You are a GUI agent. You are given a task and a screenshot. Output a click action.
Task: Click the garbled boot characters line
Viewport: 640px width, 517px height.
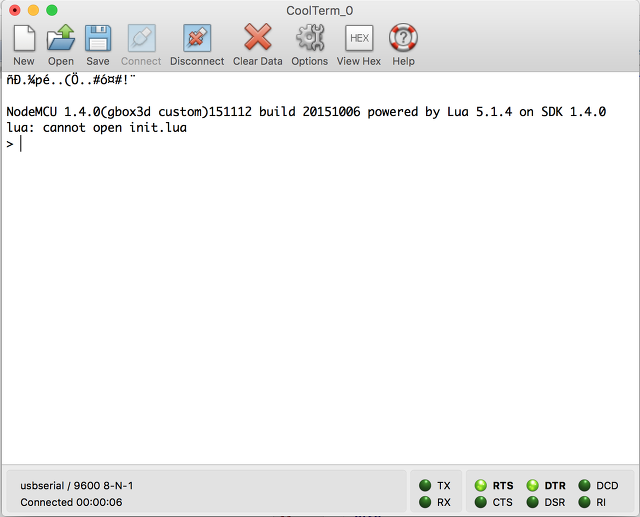pyautogui.click(x=71, y=80)
